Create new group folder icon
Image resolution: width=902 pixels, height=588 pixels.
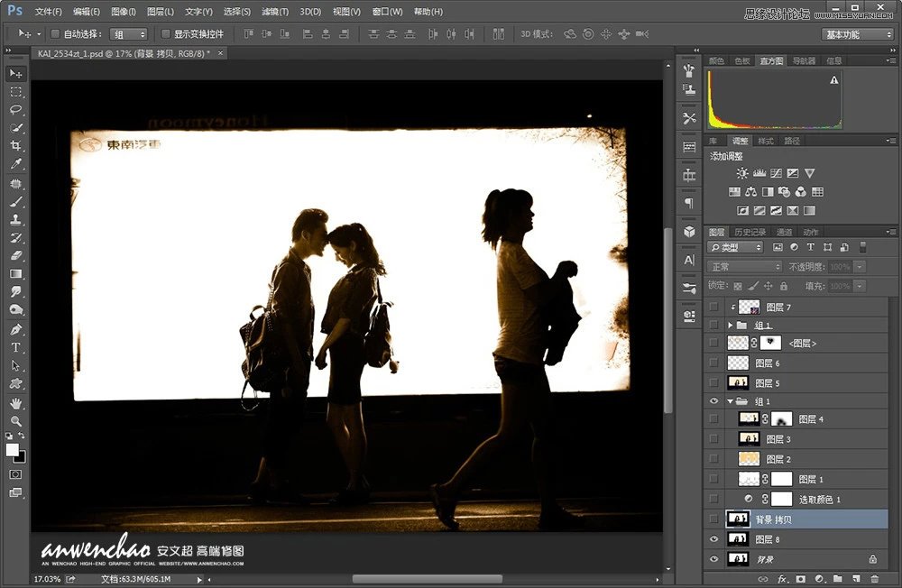coord(838,579)
